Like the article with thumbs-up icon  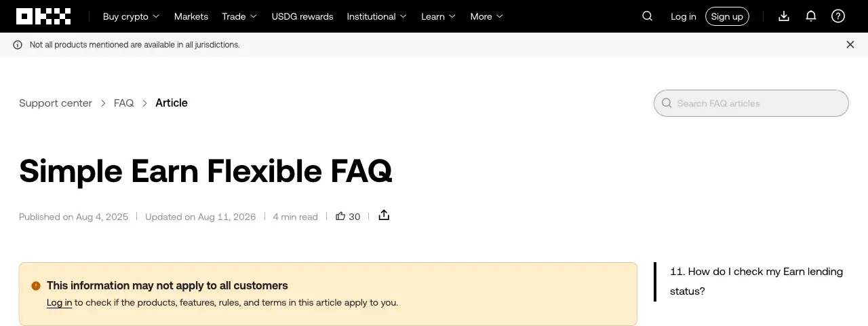coord(340,216)
